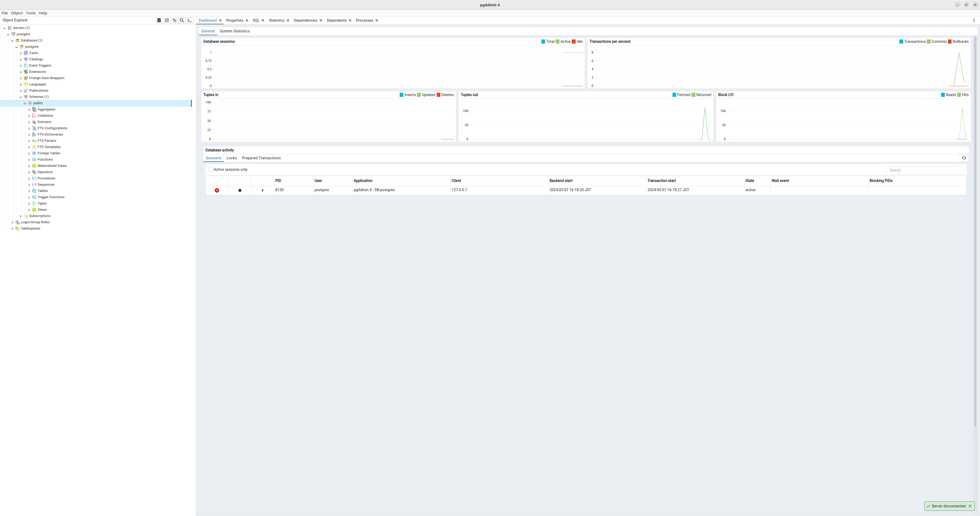Launch the PSQL Tool terminal icon

[x=190, y=21]
